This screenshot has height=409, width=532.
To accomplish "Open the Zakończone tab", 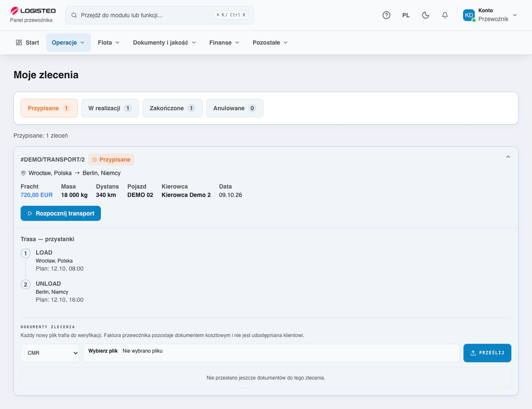I will 172,108.
